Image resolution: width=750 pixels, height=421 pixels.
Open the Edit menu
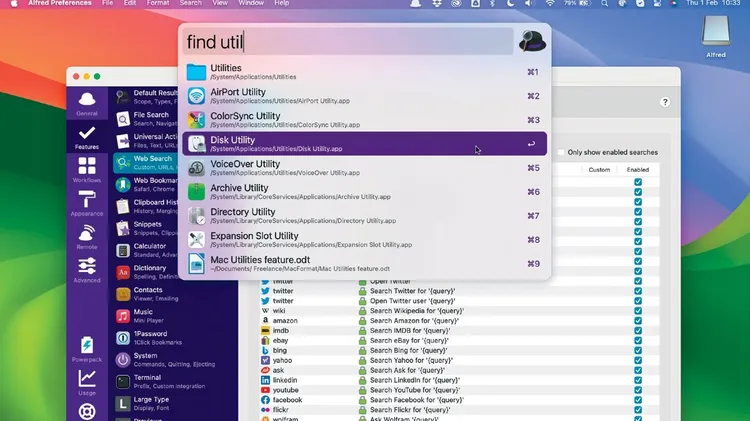[x=130, y=3]
